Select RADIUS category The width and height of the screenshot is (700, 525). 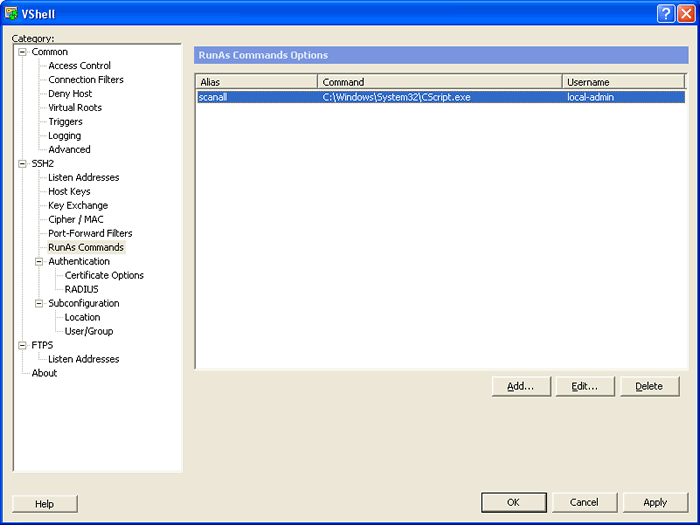(81, 289)
